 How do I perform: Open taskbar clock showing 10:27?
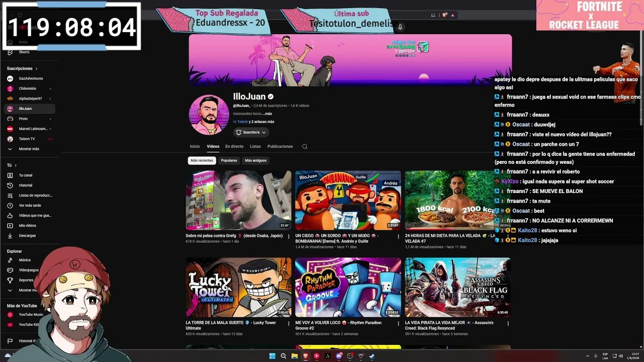[x=632, y=356]
